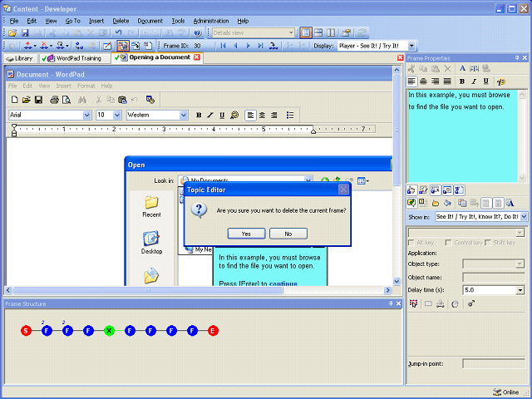The image size is (532, 399).
Task: Click No in the Topic Editor dialog
Action: click(x=288, y=234)
